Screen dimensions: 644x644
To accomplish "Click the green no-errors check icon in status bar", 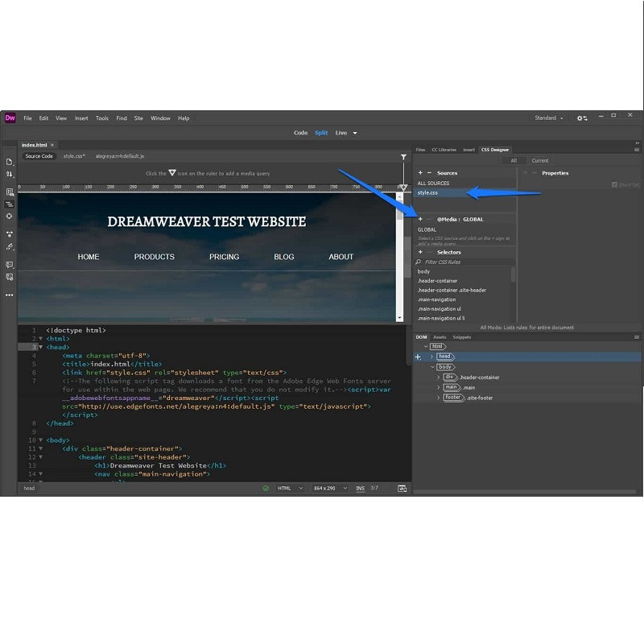I will tap(266, 489).
